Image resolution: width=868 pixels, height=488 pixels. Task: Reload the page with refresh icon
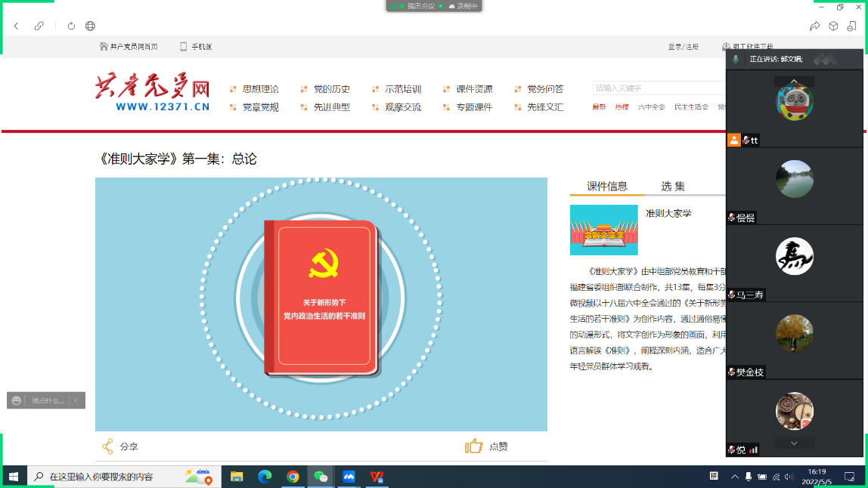coord(71,26)
